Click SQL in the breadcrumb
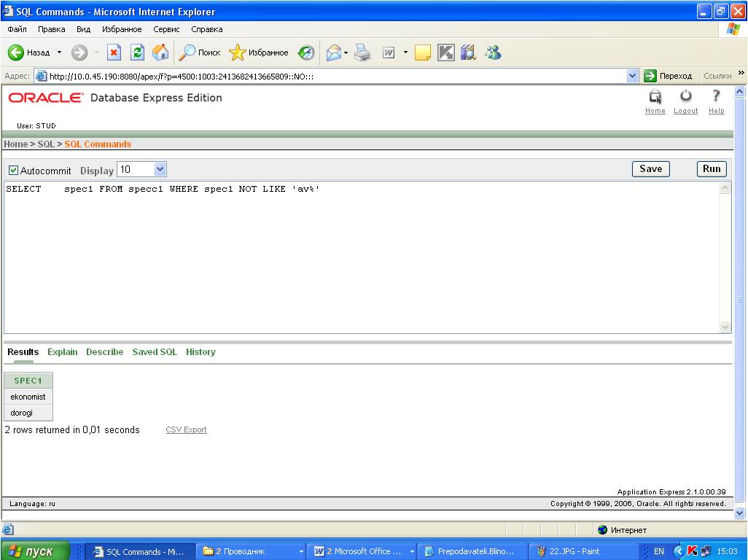This screenshot has height=560, width=748. pyautogui.click(x=46, y=144)
